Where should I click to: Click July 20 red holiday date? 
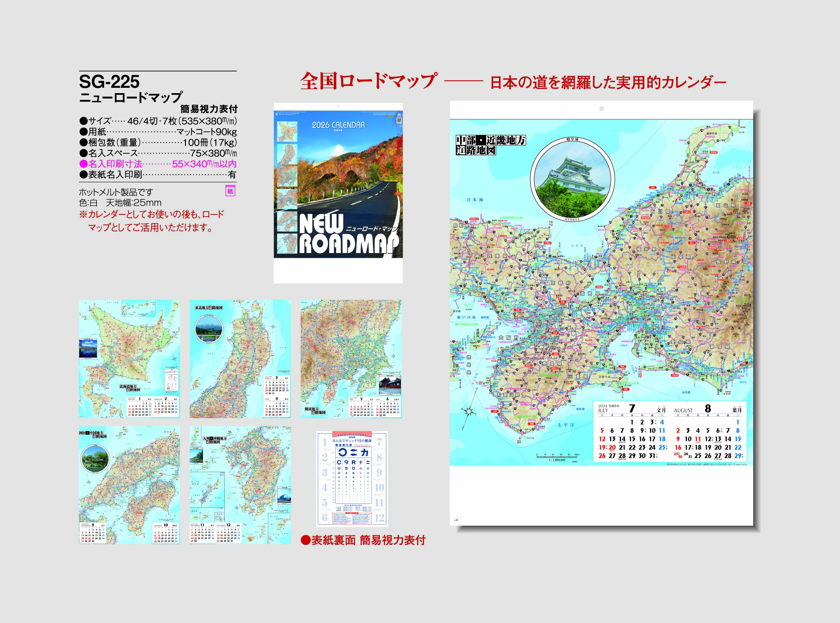612,448
